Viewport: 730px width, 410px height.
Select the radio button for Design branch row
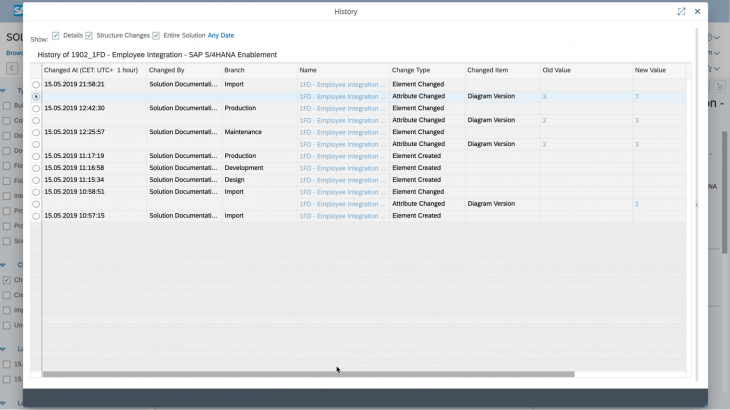(36, 180)
